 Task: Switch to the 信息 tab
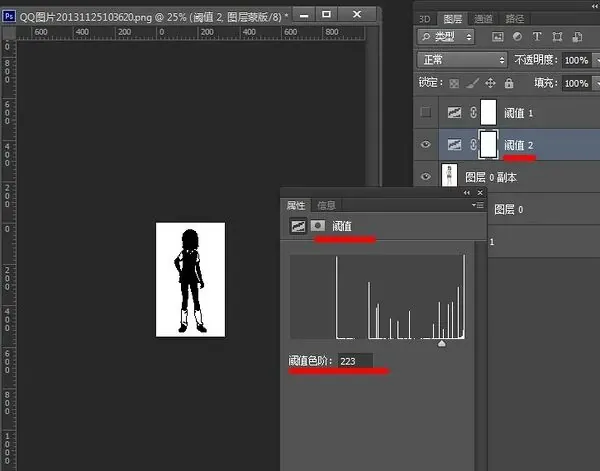[x=326, y=205]
